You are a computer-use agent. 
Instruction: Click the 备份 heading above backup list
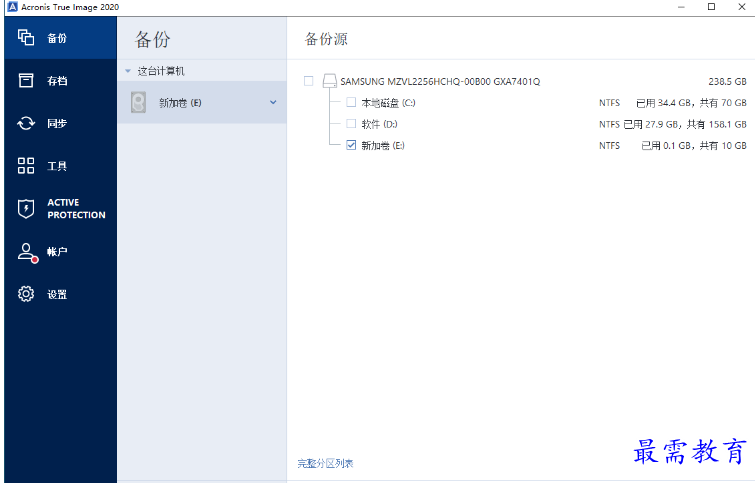click(153, 39)
